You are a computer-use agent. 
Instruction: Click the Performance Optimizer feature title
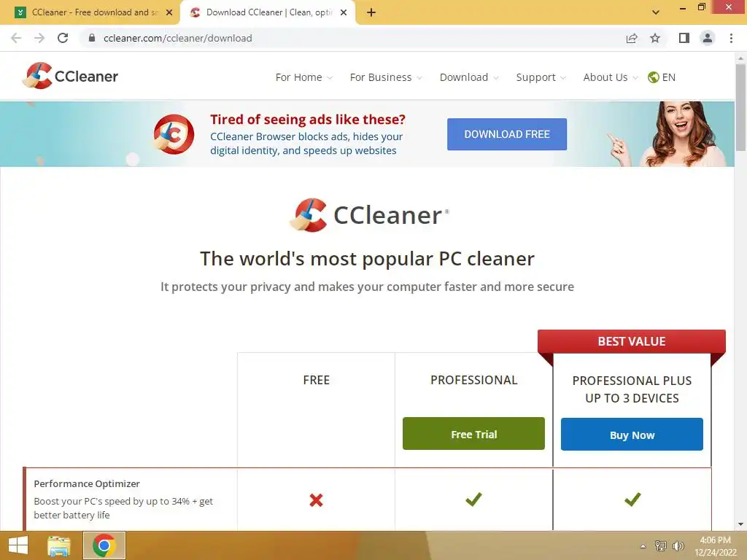coord(87,484)
